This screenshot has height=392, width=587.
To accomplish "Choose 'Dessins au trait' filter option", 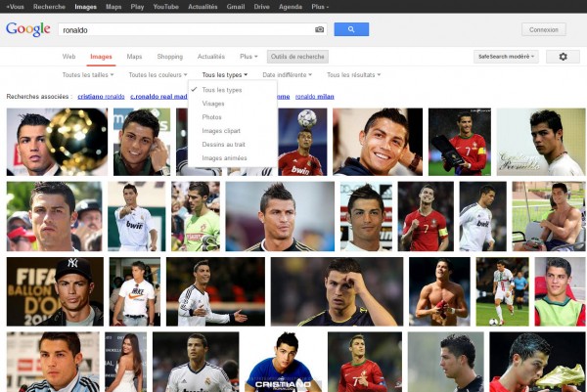I will [223, 145].
